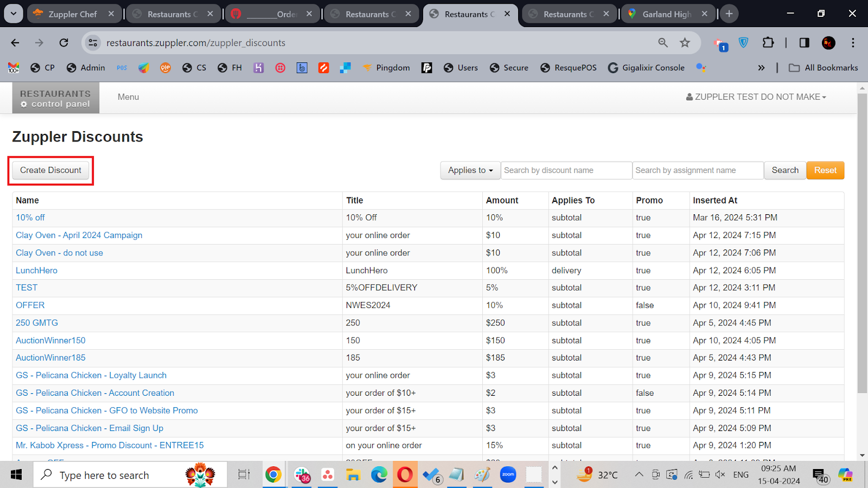Screen dimensions: 868x488
Task: Open the ResquePOS bookmark
Action: pos(569,68)
